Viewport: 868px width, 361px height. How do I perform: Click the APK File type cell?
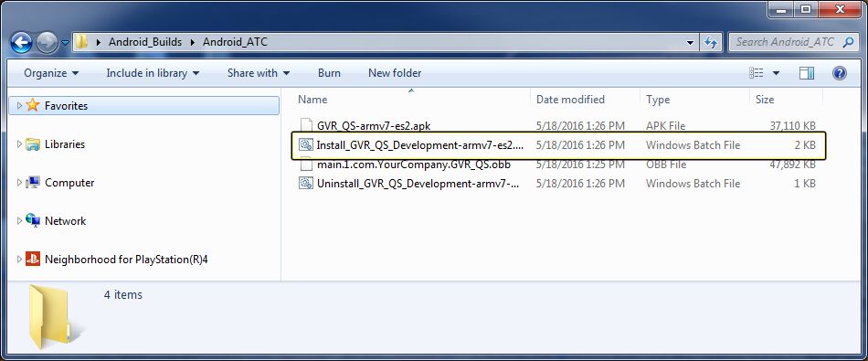click(x=665, y=126)
